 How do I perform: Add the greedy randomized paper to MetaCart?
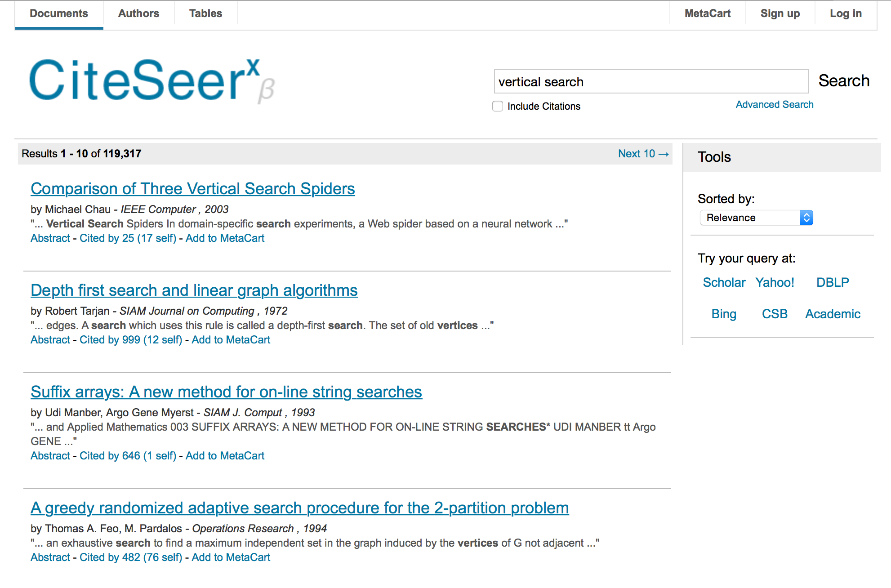click(231, 557)
